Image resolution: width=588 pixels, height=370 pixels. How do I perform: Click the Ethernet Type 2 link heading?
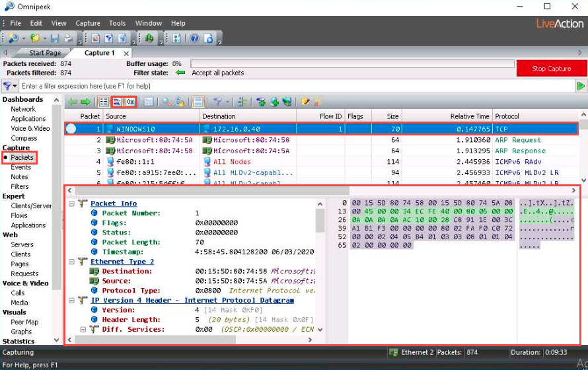point(122,262)
